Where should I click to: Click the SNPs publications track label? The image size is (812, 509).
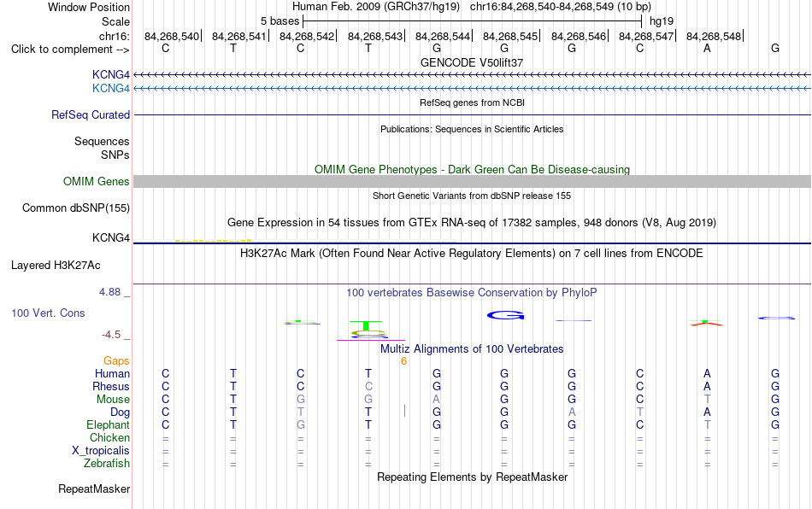point(115,155)
